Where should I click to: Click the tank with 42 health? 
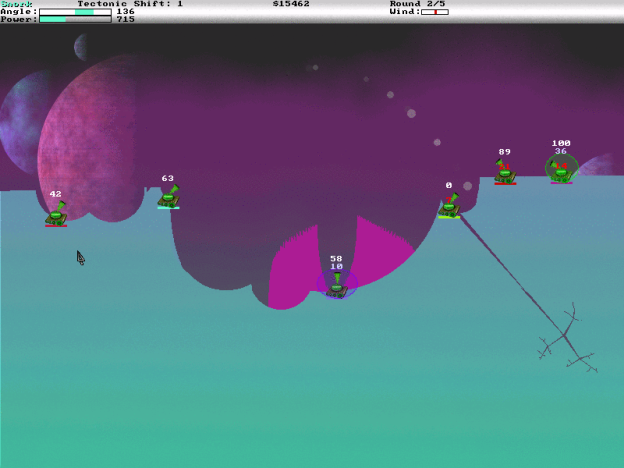(x=56, y=214)
